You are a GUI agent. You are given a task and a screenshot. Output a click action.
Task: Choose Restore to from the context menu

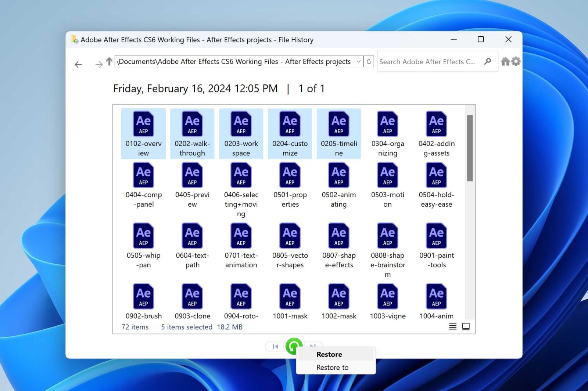coord(332,367)
